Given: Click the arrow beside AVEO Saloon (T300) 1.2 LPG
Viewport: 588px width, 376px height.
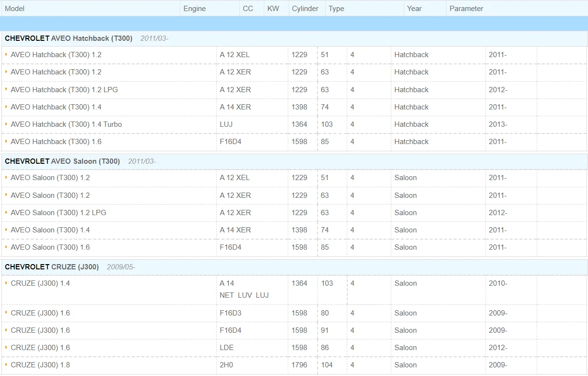Looking at the screenshot, I should click(x=6, y=212).
